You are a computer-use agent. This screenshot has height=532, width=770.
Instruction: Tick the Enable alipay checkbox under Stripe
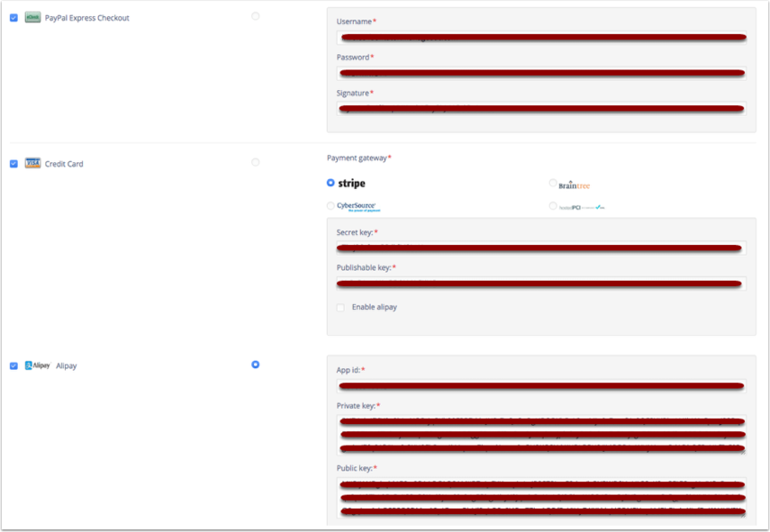pyautogui.click(x=340, y=308)
